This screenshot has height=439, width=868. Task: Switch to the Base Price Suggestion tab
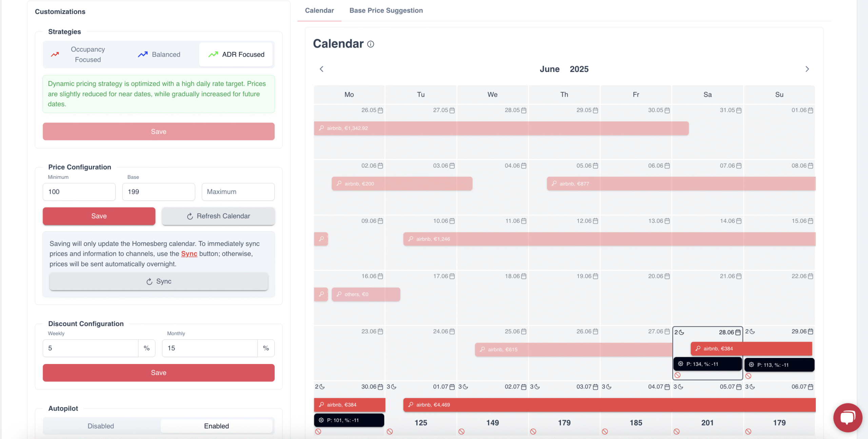(x=386, y=10)
